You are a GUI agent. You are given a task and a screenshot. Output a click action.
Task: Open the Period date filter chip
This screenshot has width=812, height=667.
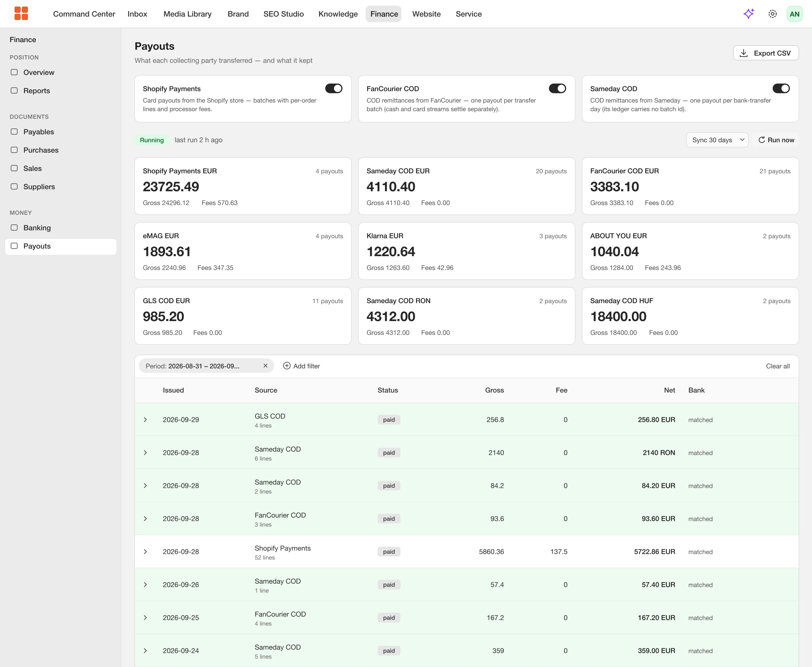(206, 366)
